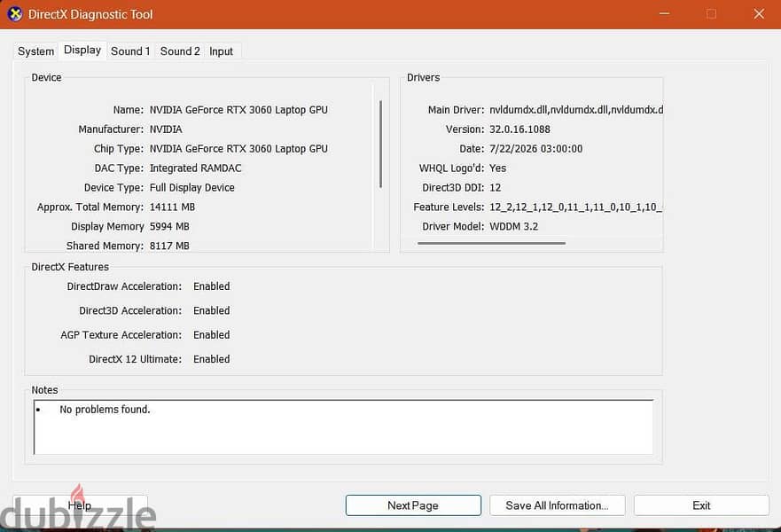
Task: Click the Integrated RAMDAC value
Action: 195,168
